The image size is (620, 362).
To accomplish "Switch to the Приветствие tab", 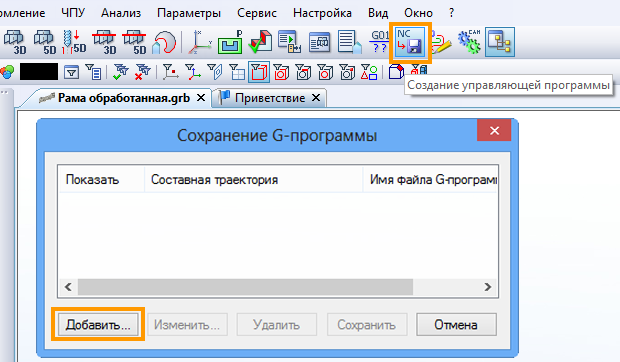I will coord(270,98).
